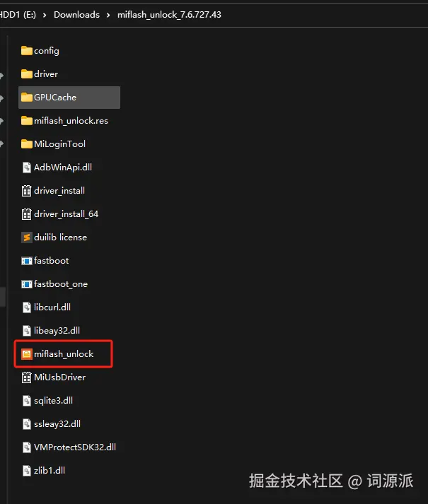Click the VMProtectSDK32.dll file icon

pyautogui.click(x=27, y=447)
